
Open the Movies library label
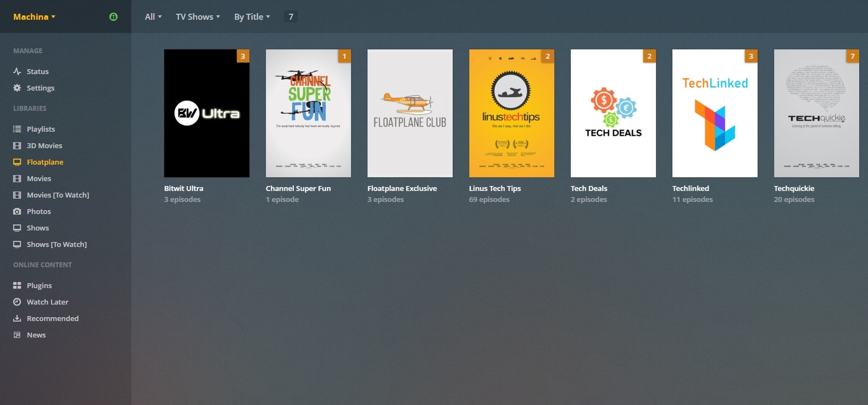pyautogui.click(x=39, y=178)
